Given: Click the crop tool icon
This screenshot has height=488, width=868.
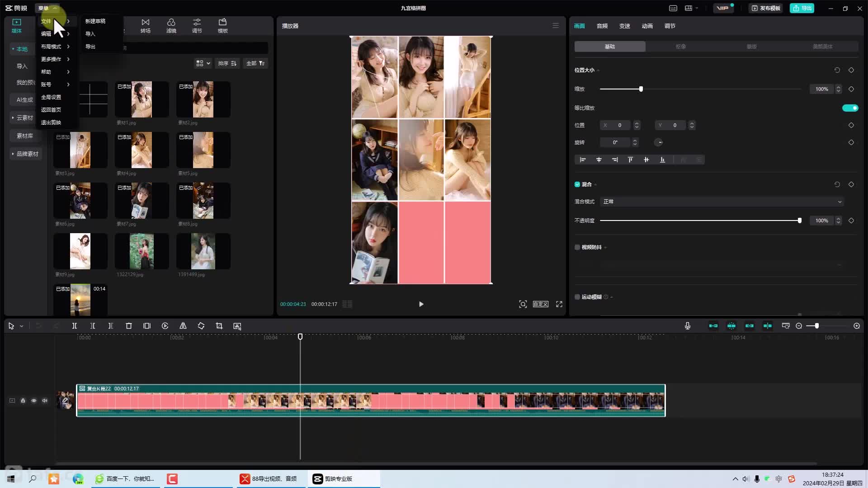Looking at the screenshot, I should point(219,326).
